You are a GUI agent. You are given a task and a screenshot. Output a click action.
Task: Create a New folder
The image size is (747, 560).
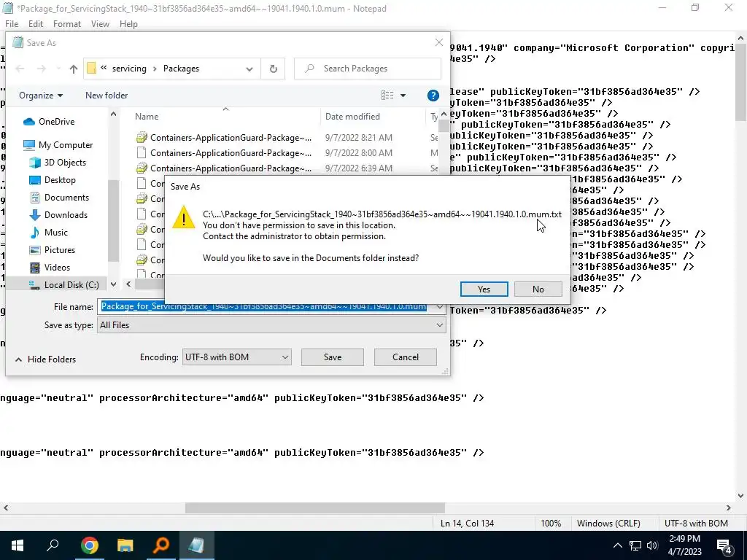tap(107, 96)
